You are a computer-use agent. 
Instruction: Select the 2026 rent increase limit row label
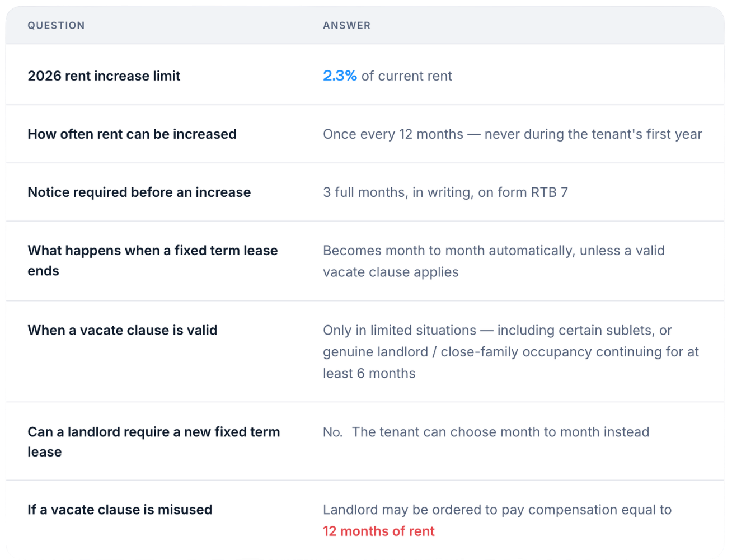pos(104,76)
